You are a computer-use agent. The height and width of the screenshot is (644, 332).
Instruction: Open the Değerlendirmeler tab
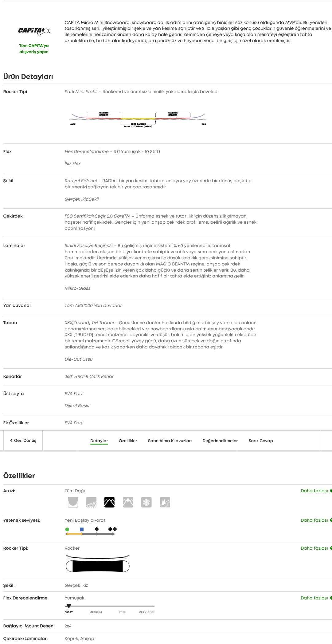coord(220,440)
